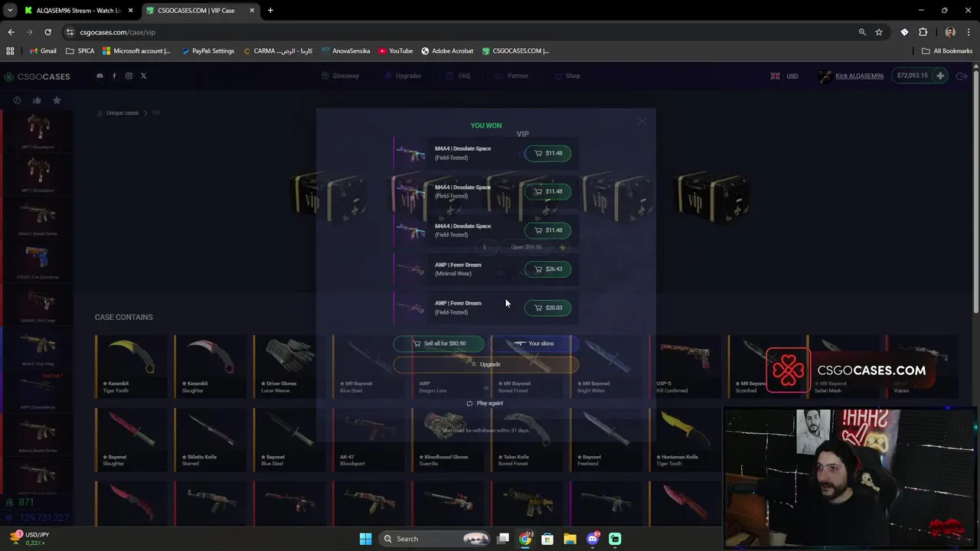980x551 pixels.
Task: Open the PayPal: Settings bookmark
Action: (x=207, y=51)
